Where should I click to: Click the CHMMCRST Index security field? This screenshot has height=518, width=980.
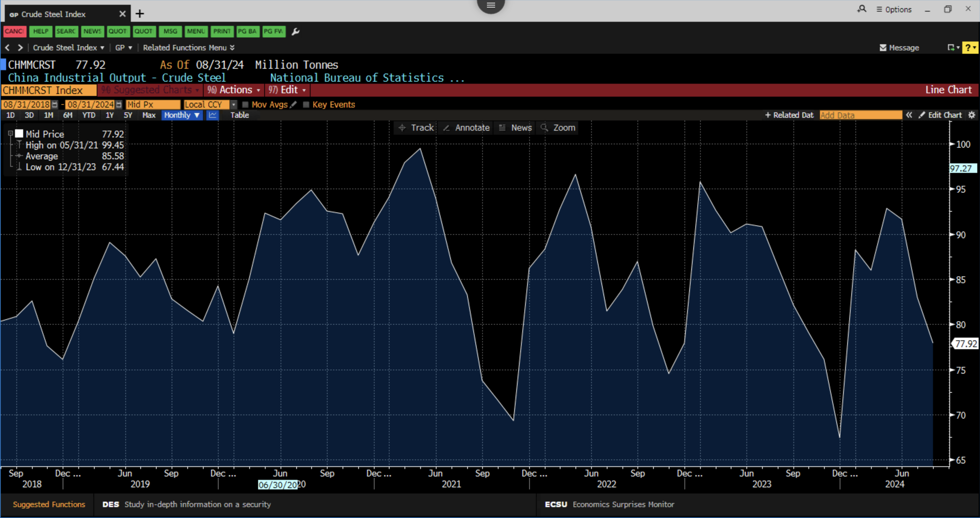(x=49, y=90)
